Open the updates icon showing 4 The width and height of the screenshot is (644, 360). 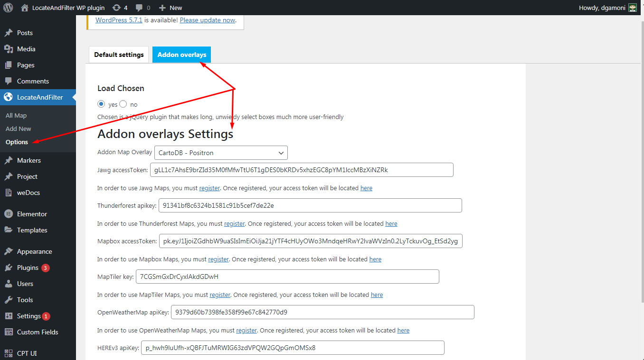(x=116, y=8)
